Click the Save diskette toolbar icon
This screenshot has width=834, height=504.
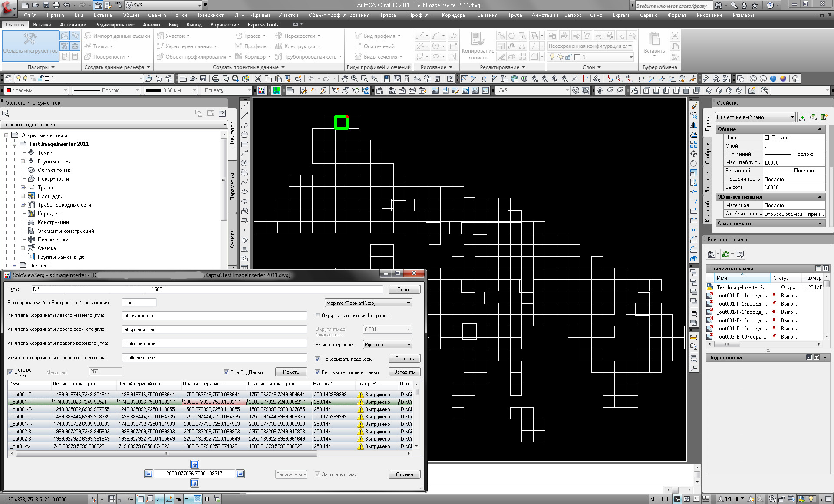(203, 79)
